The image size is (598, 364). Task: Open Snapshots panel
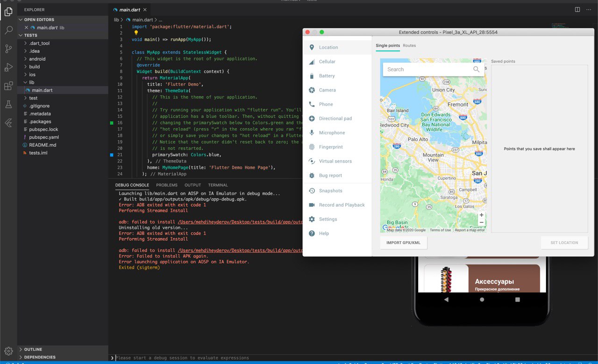point(337,191)
